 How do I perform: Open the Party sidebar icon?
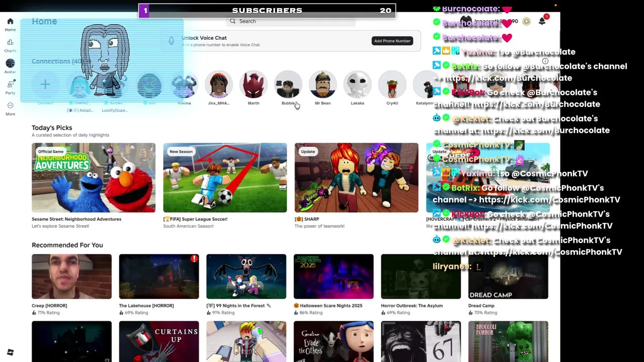point(10,84)
